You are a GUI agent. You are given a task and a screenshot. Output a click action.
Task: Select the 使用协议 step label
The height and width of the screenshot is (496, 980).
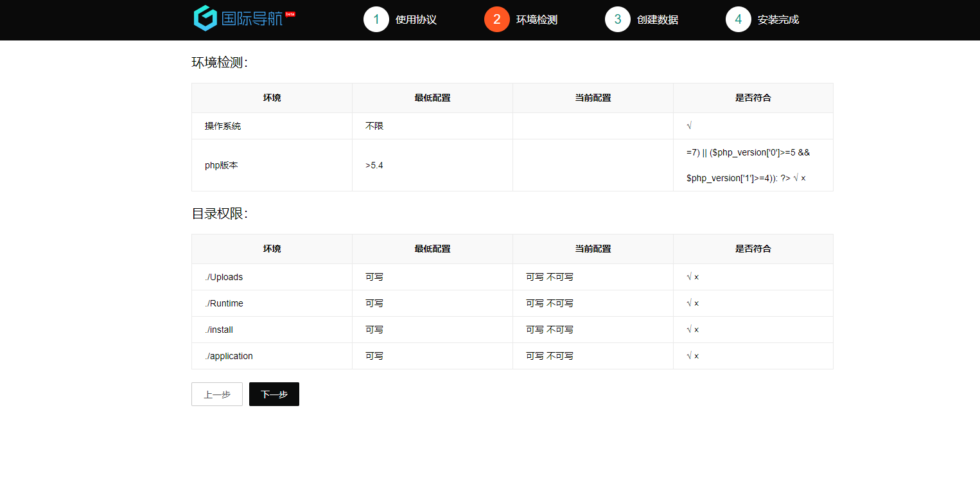(416, 20)
